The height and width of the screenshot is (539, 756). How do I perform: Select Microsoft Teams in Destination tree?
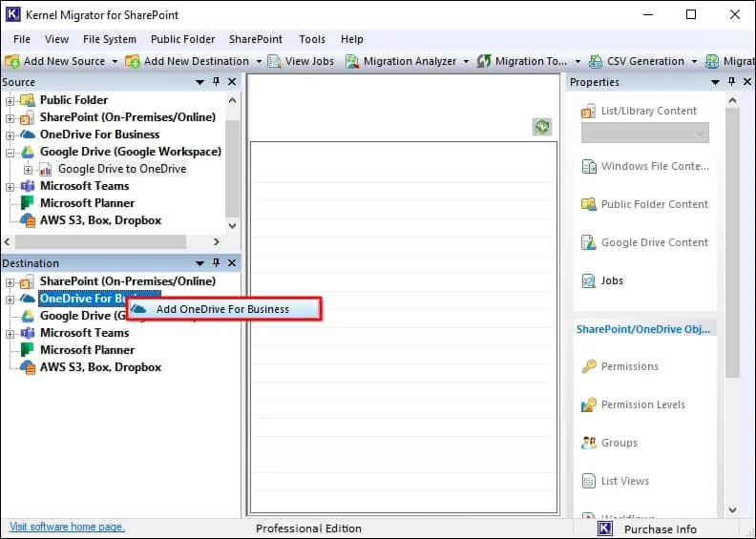84,333
